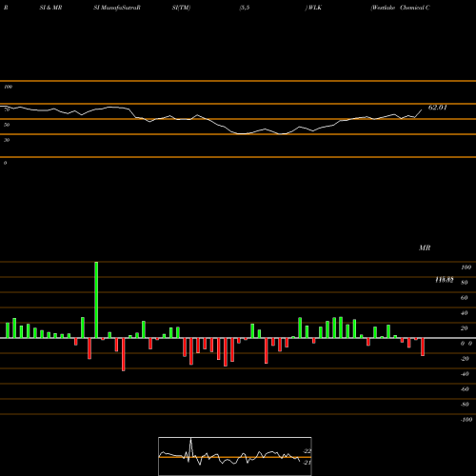Viewport: 476px width, 476px height.
Task: Click the 21 label in mini chart
Action: pos(307,463)
